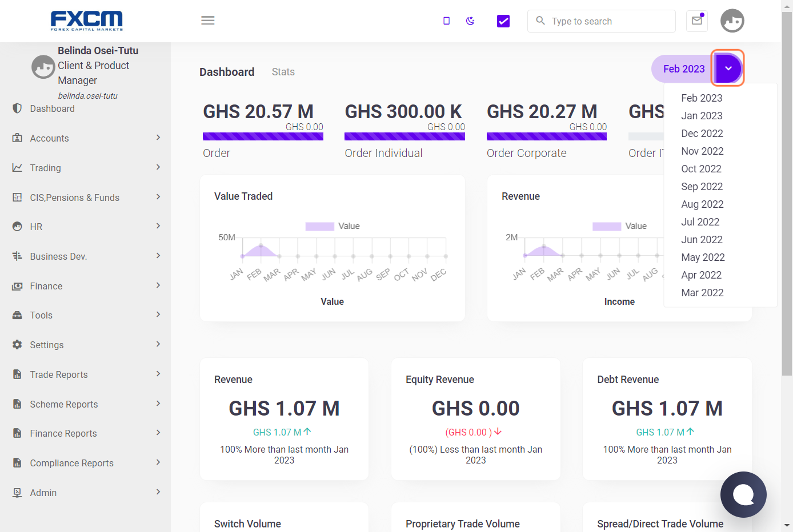The height and width of the screenshot is (532, 793).
Task: Collapse the month dropdown arrow button
Action: click(x=728, y=68)
